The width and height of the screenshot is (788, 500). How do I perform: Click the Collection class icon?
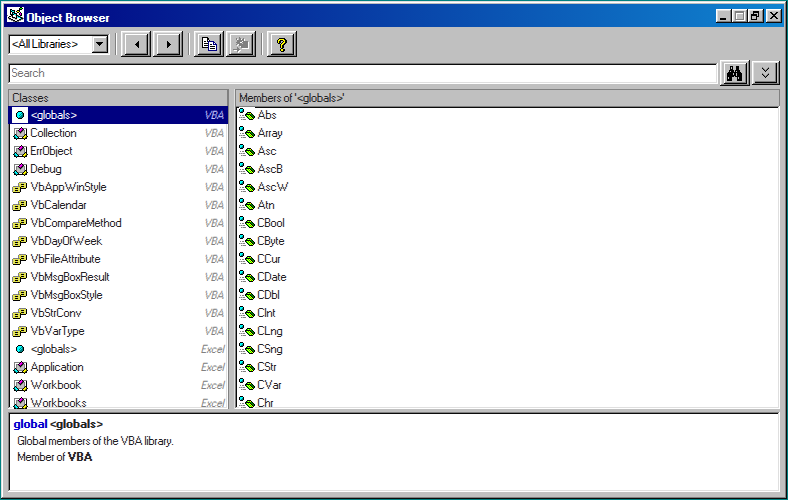click(x=20, y=133)
